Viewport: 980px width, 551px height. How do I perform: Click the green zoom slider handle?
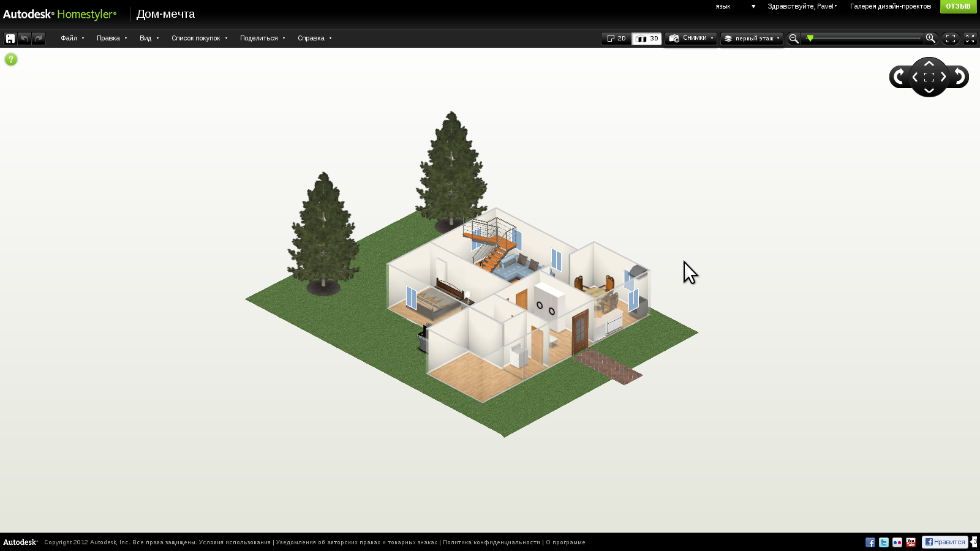tap(810, 39)
